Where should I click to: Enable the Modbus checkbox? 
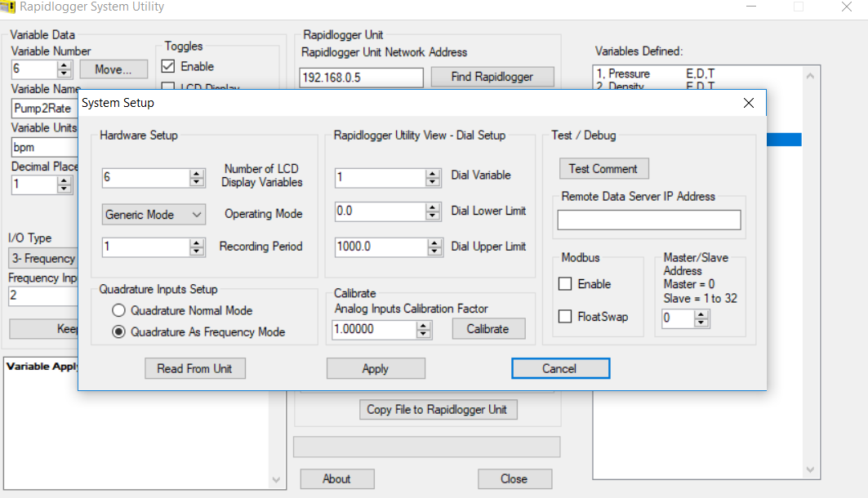click(x=565, y=284)
